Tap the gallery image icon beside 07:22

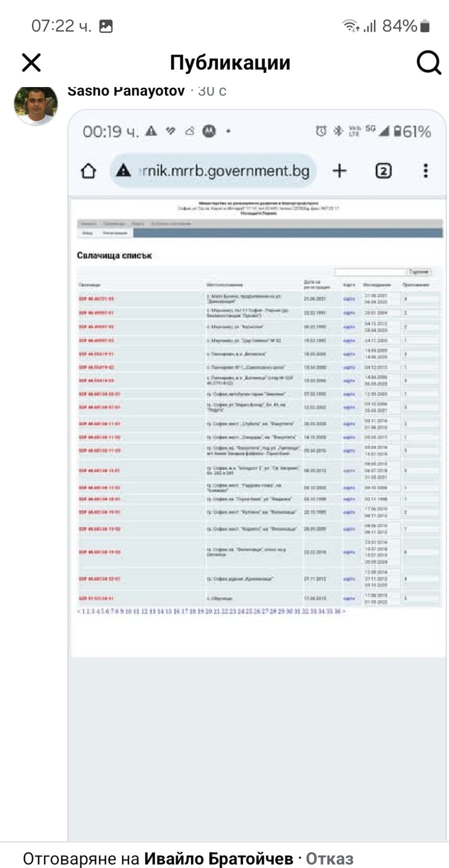click(x=106, y=26)
